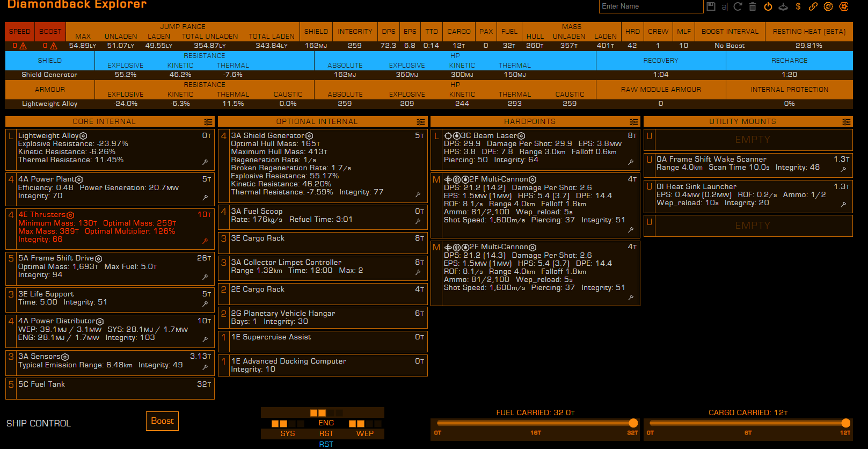Viewport: 868px width, 449px height.
Task: Expand the Optional Internal section menu
Action: click(x=421, y=122)
